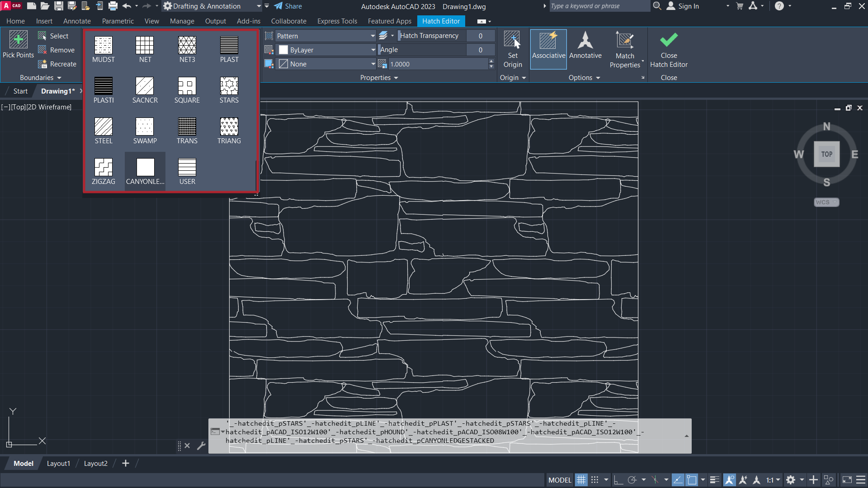
Task: Switch to the Hatch Editor tab
Action: [x=441, y=21]
